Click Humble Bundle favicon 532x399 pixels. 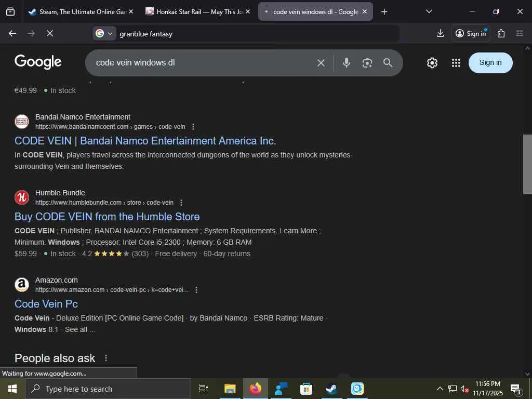point(22,197)
